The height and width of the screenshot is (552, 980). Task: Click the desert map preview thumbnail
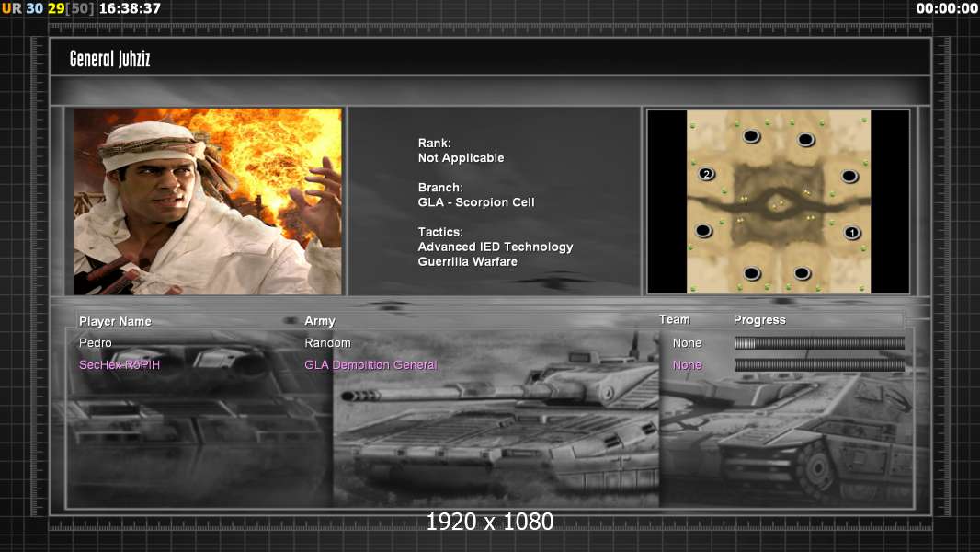[x=778, y=201]
